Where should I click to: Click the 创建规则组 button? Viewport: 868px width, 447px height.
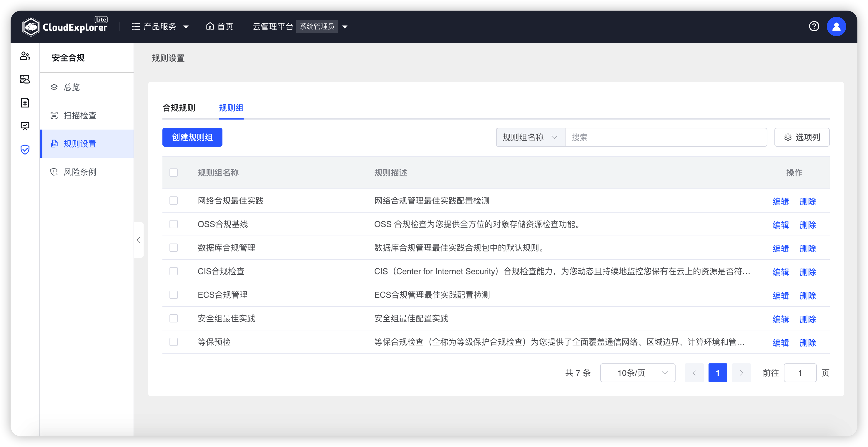coord(192,137)
